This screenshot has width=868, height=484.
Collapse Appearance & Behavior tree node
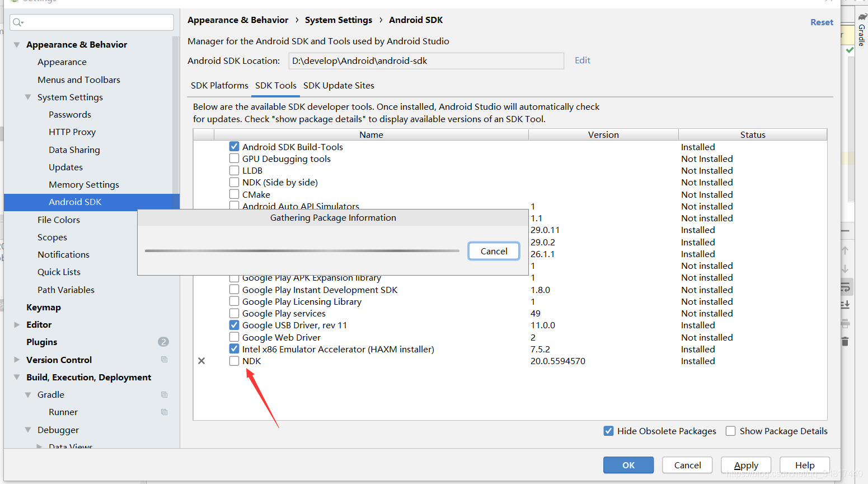tap(17, 45)
